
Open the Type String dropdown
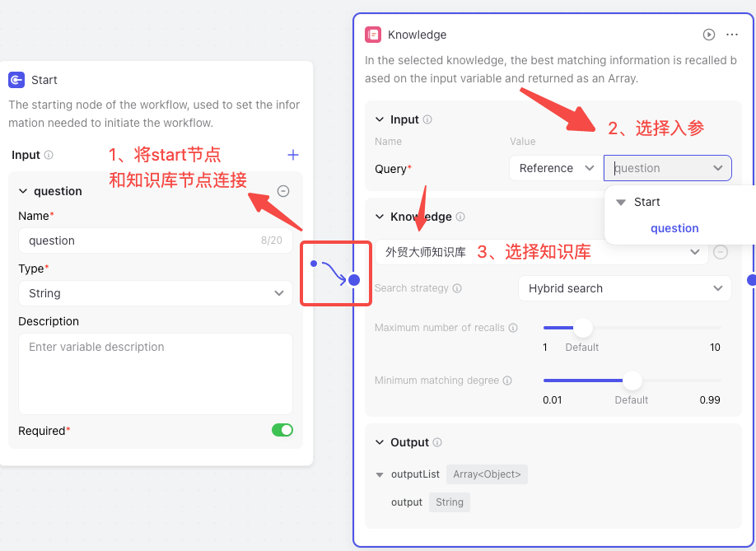click(156, 293)
